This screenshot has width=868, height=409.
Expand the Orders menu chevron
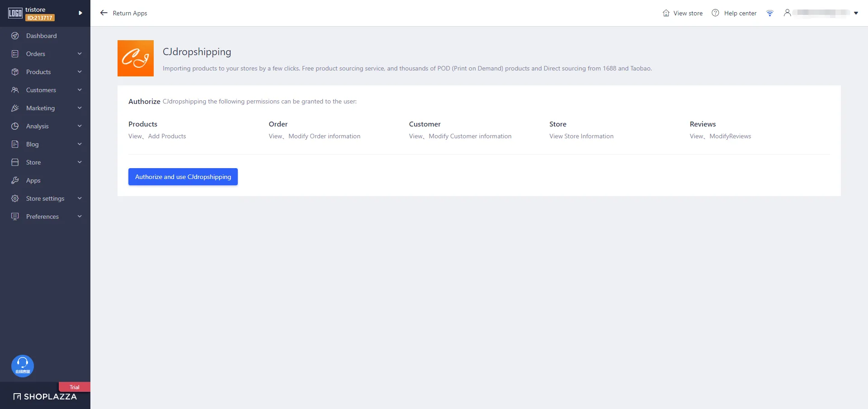tap(80, 54)
